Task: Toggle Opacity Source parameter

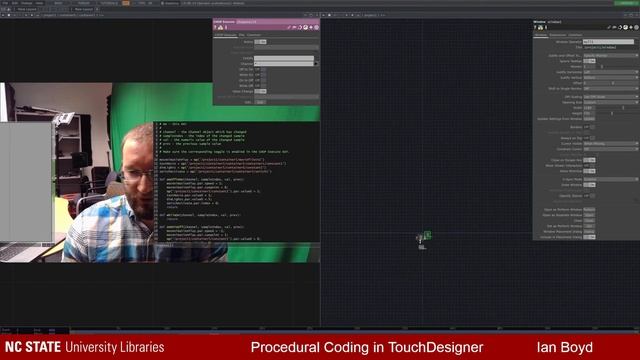Action: [x=589, y=196]
